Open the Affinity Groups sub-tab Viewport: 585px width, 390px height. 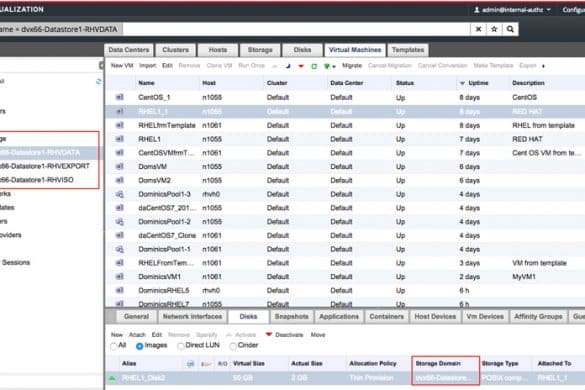538,317
